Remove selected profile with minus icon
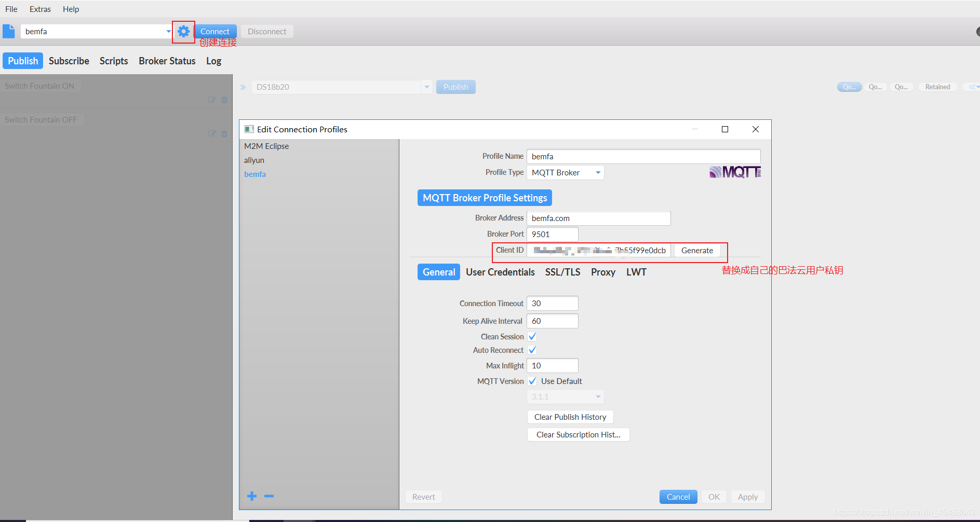 [269, 496]
